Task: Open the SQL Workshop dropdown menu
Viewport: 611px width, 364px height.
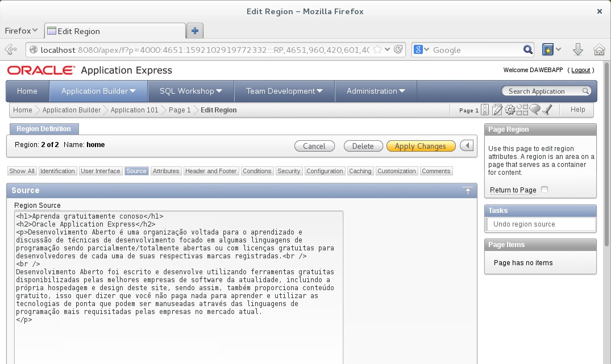Action: pyautogui.click(x=190, y=91)
